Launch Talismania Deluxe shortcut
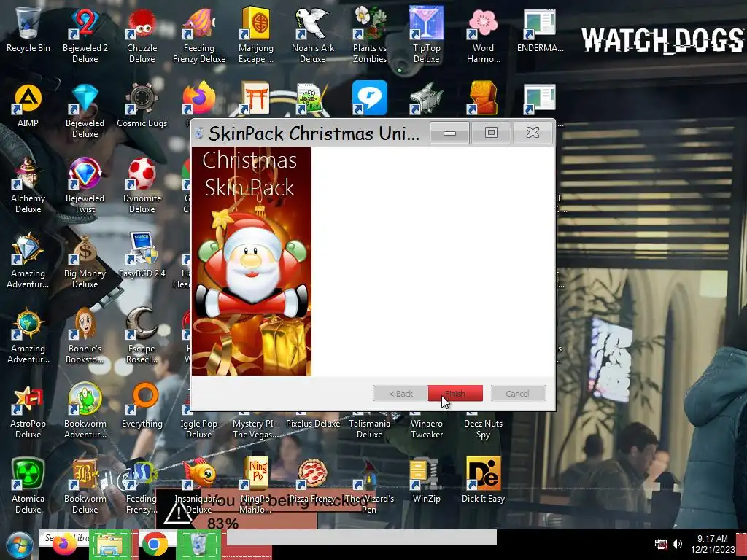The image size is (747, 560). coord(370,427)
